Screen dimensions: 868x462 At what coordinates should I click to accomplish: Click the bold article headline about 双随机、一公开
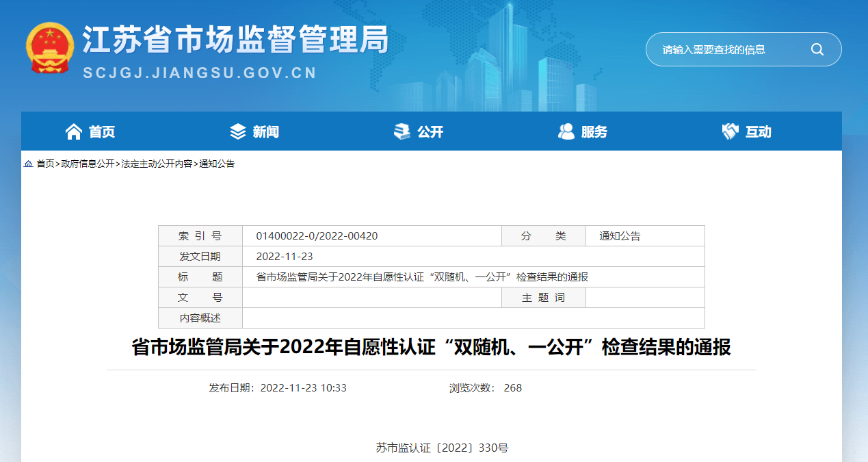(431, 348)
